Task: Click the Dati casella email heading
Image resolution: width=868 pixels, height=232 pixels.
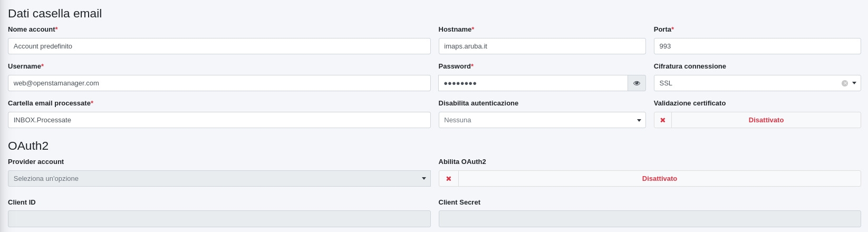Action: click(55, 14)
